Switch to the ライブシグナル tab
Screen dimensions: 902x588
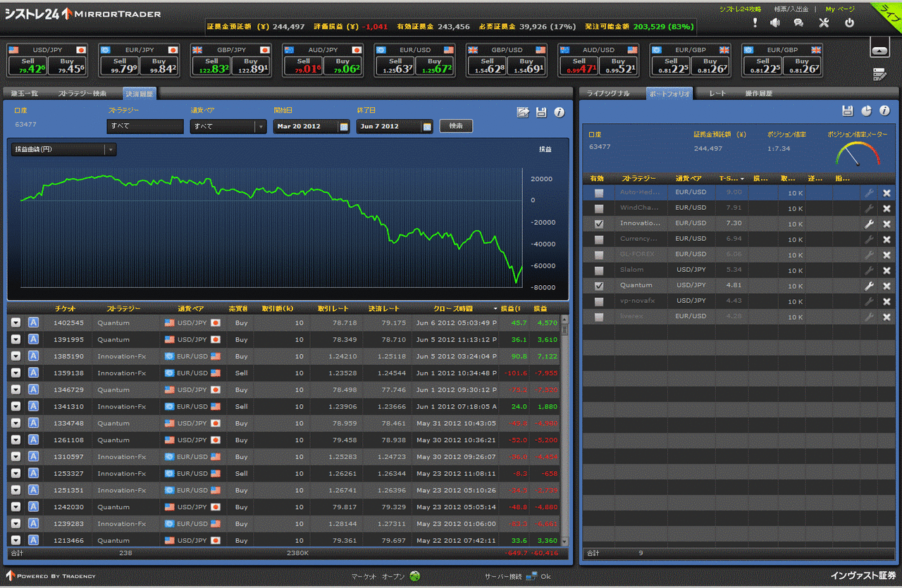coord(608,94)
